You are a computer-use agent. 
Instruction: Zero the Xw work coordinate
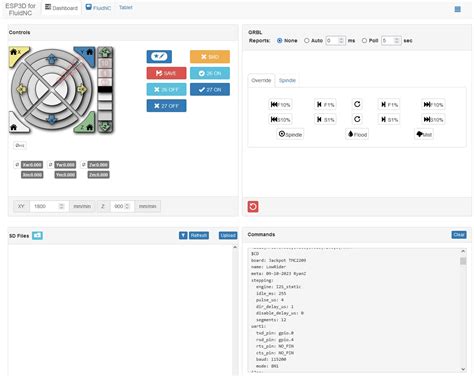17,165
